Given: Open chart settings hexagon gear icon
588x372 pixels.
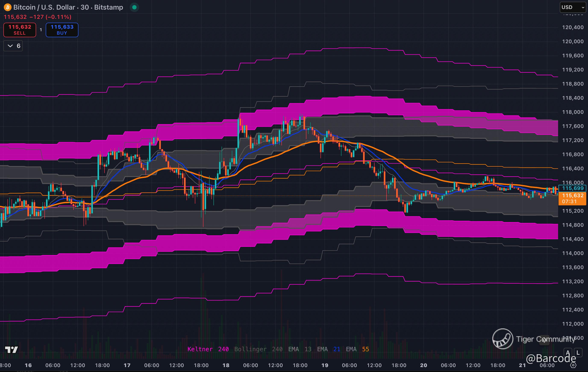Looking at the screenshot, I should 573,365.
